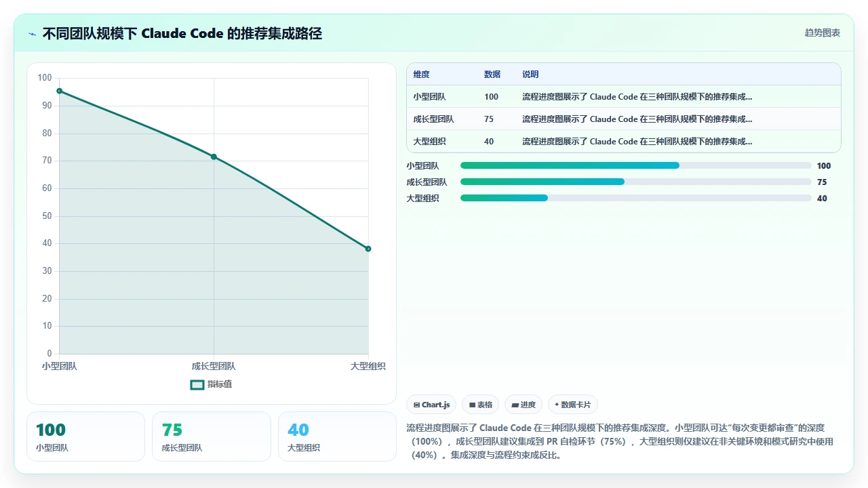Click the 成长型团队 progress bar

[x=635, y=182]
